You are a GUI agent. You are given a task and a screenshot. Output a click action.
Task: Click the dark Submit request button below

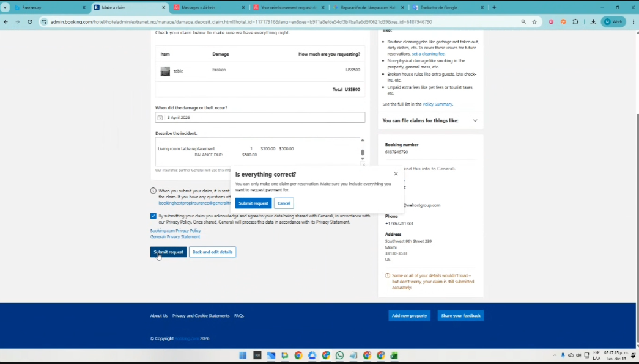(168, 252)
